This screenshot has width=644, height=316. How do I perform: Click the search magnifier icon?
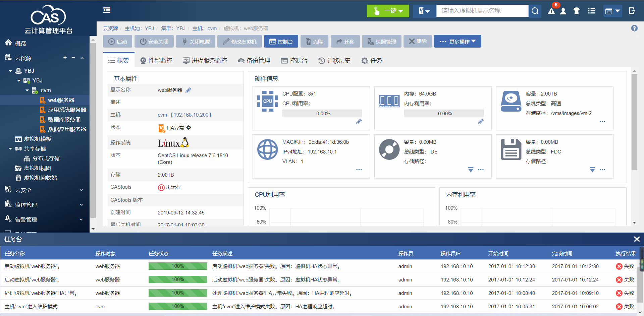[535, 11]
